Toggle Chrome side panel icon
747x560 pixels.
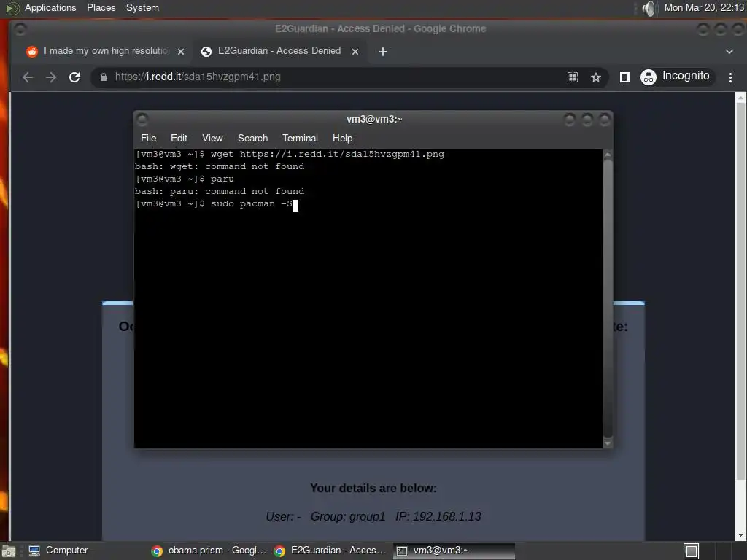[625, 77]
